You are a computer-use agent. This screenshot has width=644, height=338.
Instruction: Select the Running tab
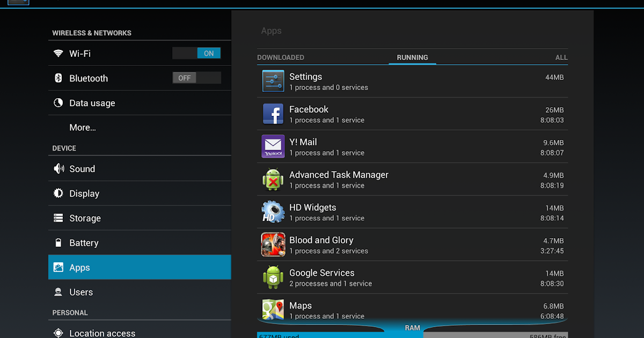coord(412,57)
